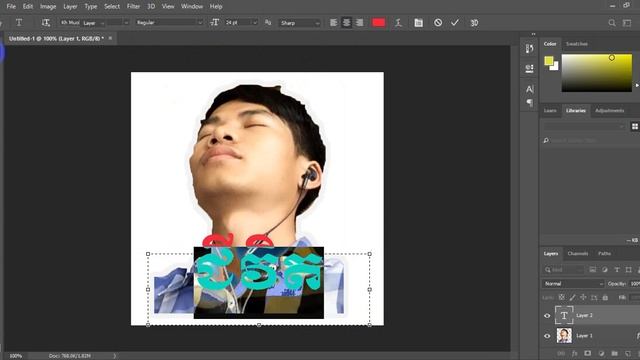Hide Layer 1 with eye icon

pyautogui.click(x=547, y=336)
